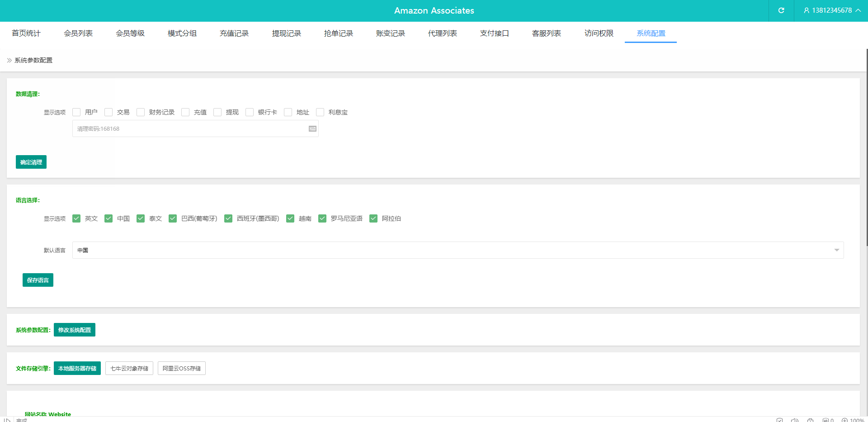The height and width of the screenshot is (422, 868).
Task: Enable the 利息宝 cleanup checkbox
Action: (320, 112)
